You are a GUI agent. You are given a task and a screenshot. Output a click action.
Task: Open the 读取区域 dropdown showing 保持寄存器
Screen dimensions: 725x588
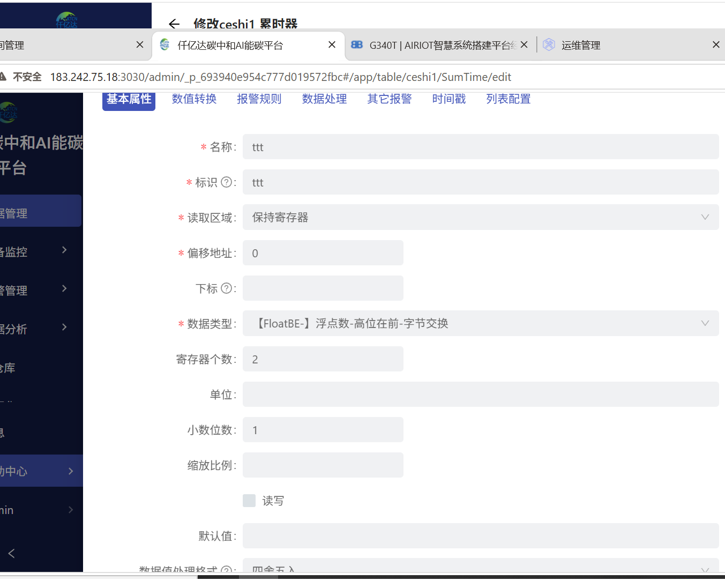click(481, 217)
